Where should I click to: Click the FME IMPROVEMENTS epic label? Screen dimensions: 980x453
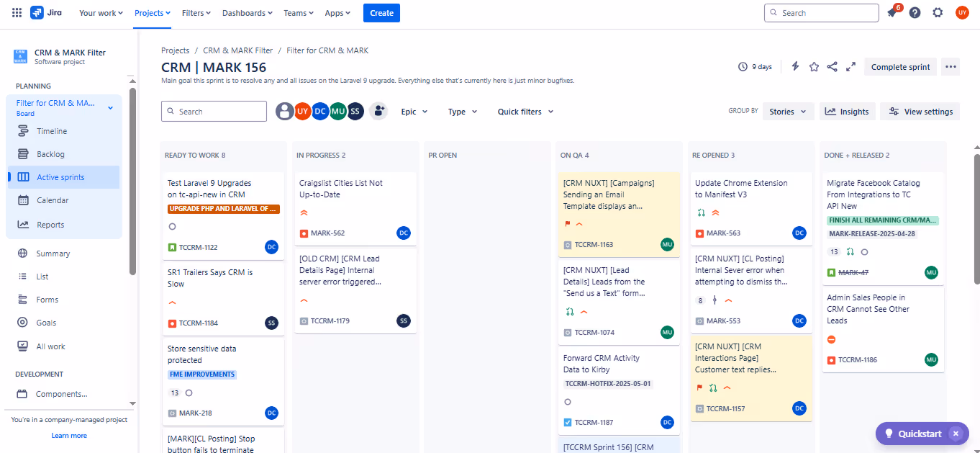202,374
